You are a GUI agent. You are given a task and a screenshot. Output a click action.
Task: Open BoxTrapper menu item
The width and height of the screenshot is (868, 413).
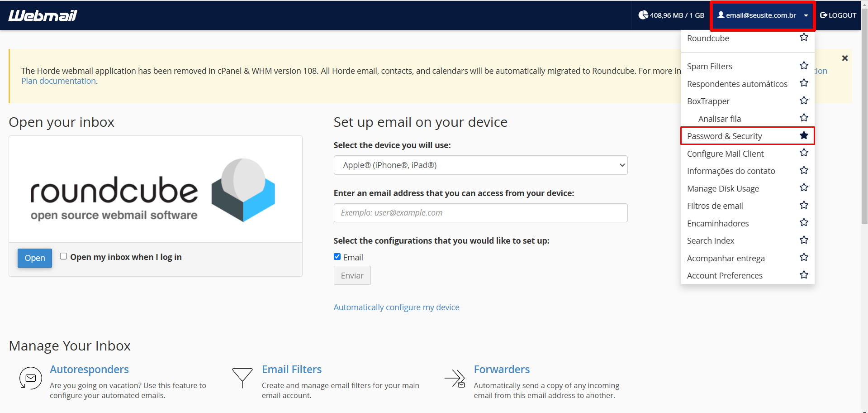pyautogui.click(x=708, y=101)
